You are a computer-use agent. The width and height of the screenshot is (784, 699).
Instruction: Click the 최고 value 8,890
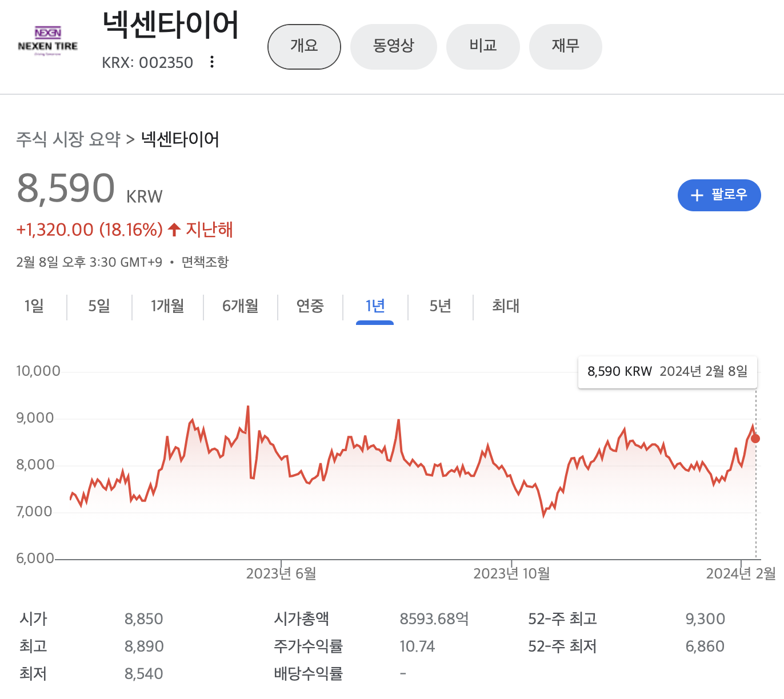144,646
